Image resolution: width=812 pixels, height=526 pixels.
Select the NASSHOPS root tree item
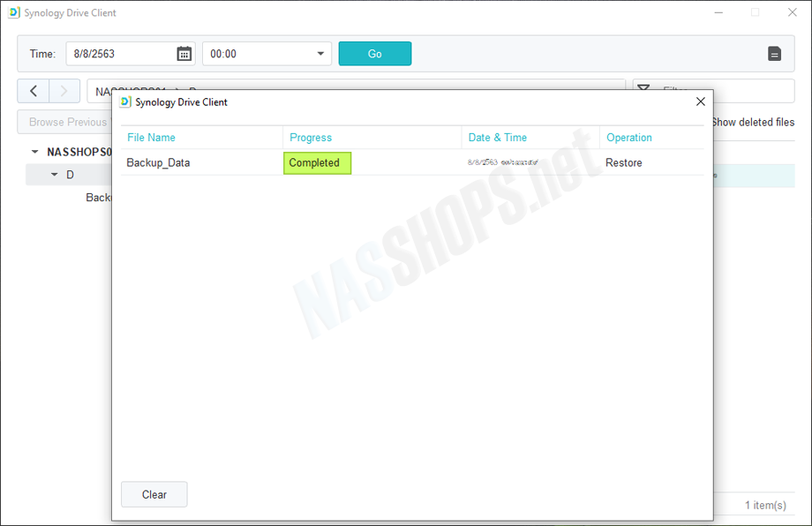79,152
